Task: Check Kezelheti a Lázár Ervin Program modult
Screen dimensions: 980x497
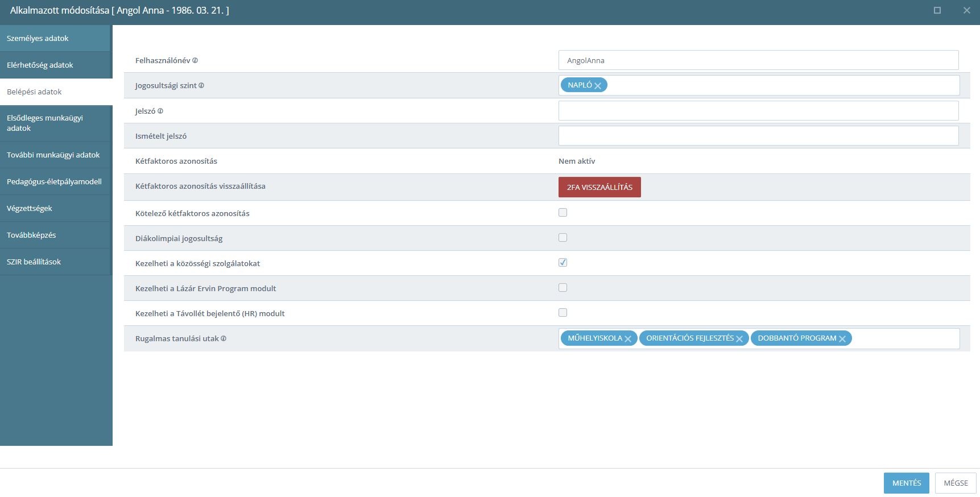Action: coord(563,288)
